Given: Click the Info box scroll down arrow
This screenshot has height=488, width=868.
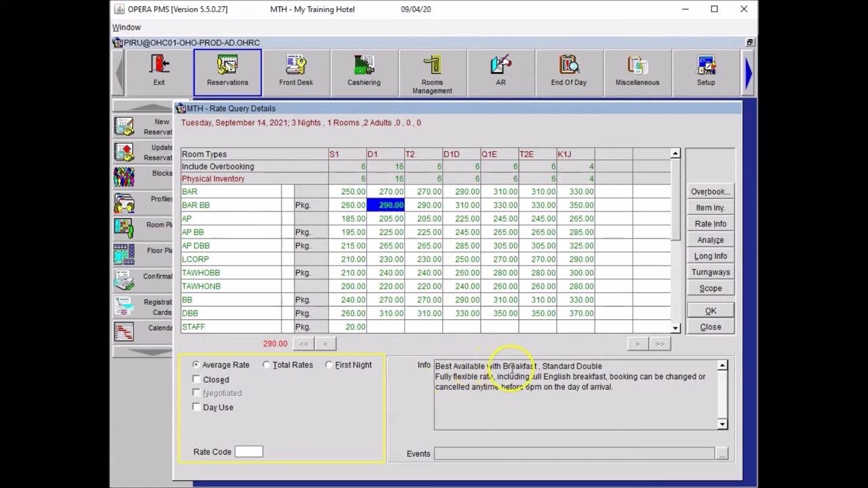Looking at the screenshot, I should [722, 424].
